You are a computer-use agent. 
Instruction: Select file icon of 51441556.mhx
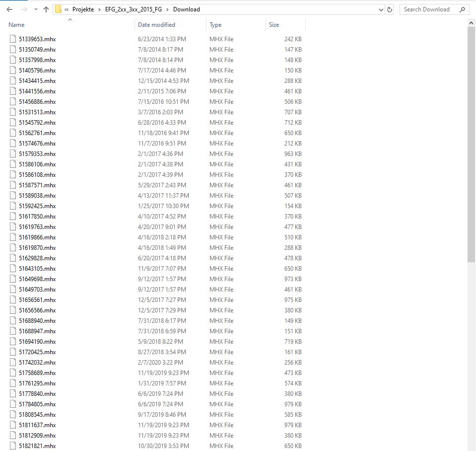coord(13,91)
